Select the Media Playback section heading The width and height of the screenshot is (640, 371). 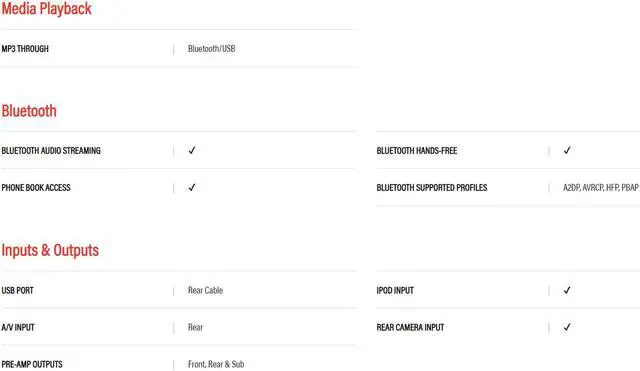pyautogui.click(x=47, y=9)
